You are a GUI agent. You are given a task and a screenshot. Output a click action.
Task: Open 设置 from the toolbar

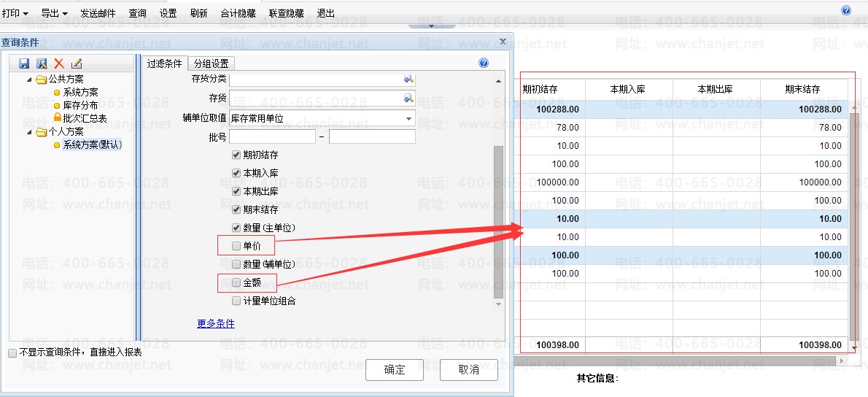[x=168, y=13]
